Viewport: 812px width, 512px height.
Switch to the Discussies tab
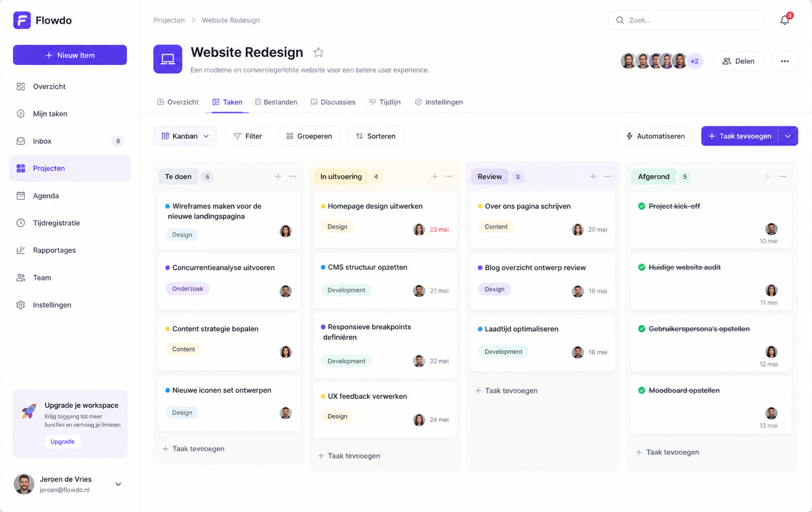[333, 102]
